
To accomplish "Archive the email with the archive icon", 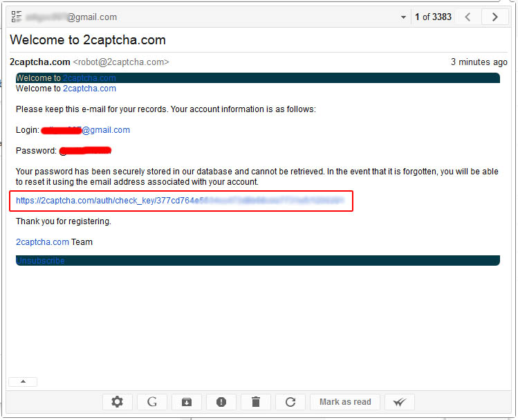I will coord(187,402).
